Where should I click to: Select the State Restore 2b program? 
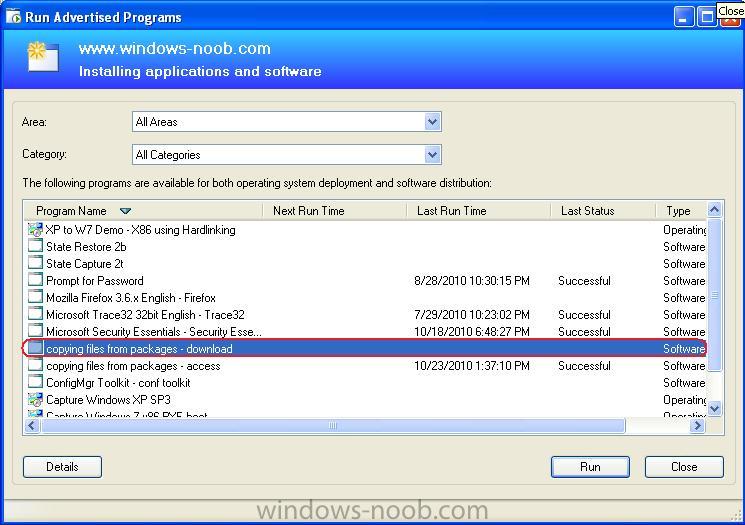86,247
